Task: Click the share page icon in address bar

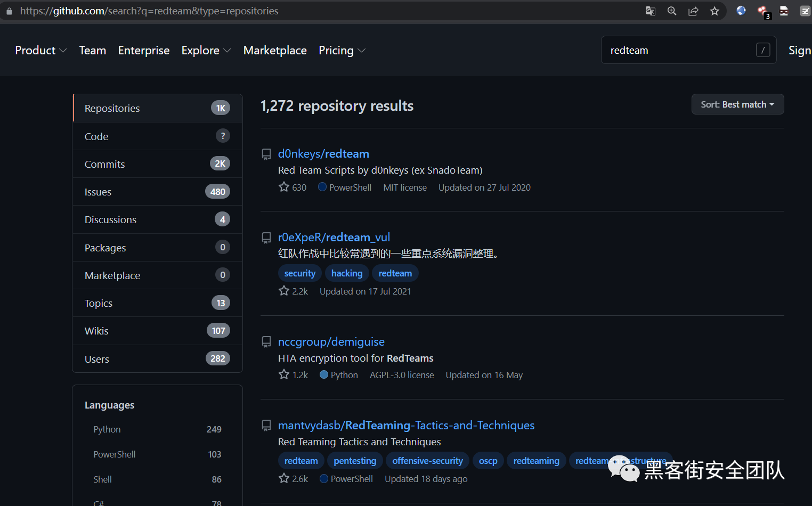Action: (x=693, y=11)
